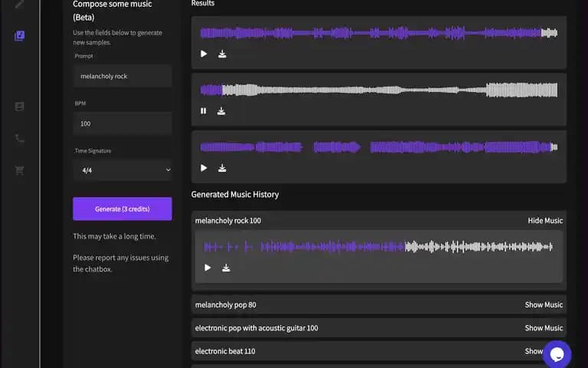
Task: Show music for melancholy pop 80
Action: [x=544, y=305]
